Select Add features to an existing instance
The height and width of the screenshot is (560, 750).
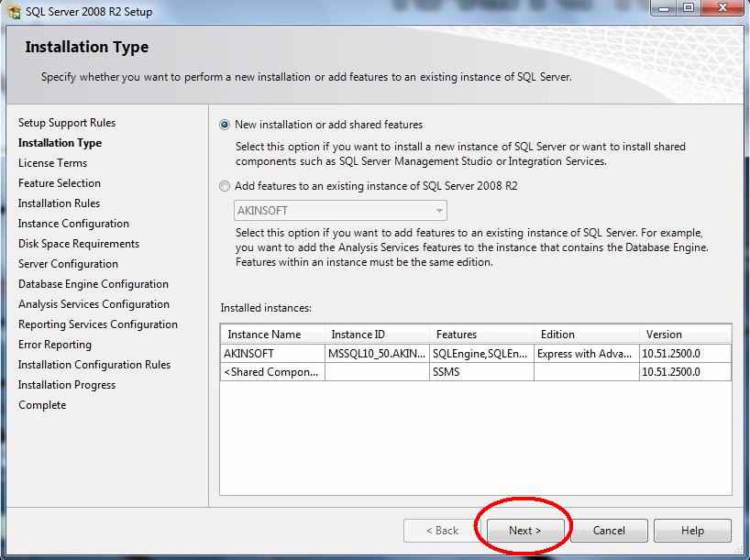click(225, 186)
